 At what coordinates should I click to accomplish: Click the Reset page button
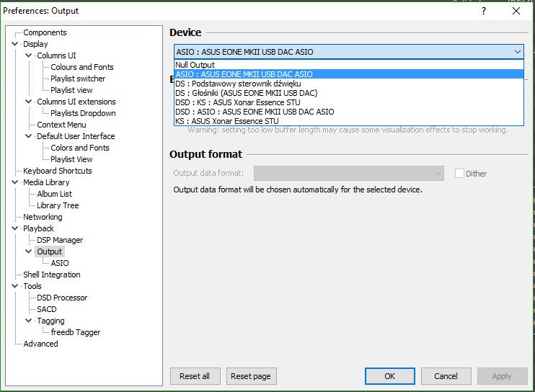point(251,376)
